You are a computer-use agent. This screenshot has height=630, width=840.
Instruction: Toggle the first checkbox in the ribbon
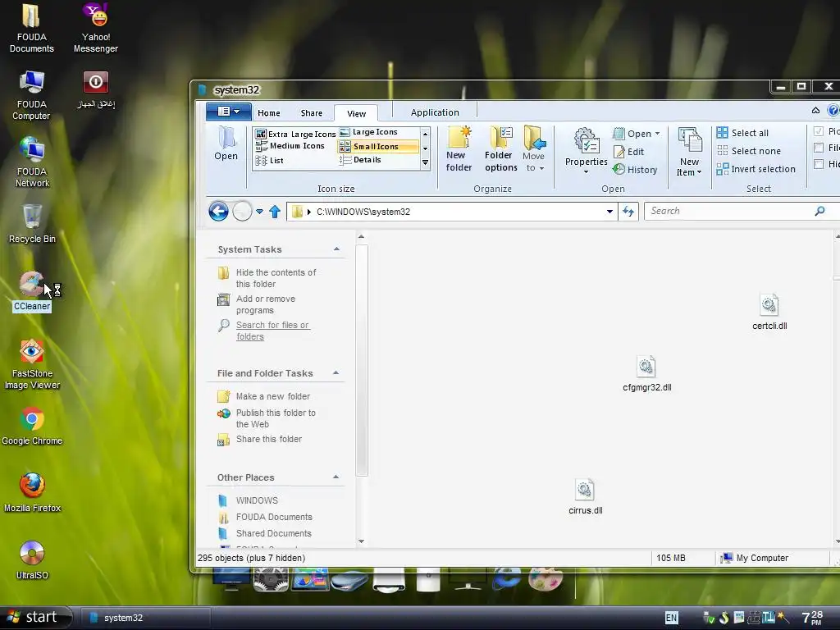[819, 131]
